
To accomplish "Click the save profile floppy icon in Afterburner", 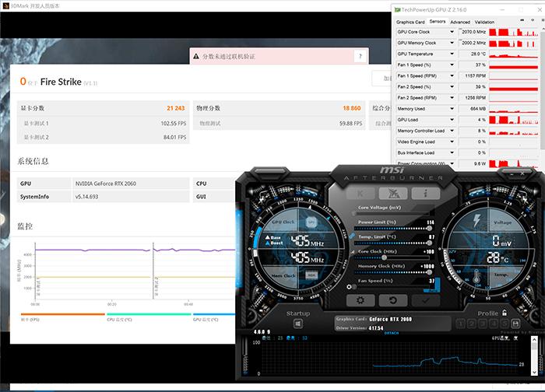I will click(x=515, y=324).
